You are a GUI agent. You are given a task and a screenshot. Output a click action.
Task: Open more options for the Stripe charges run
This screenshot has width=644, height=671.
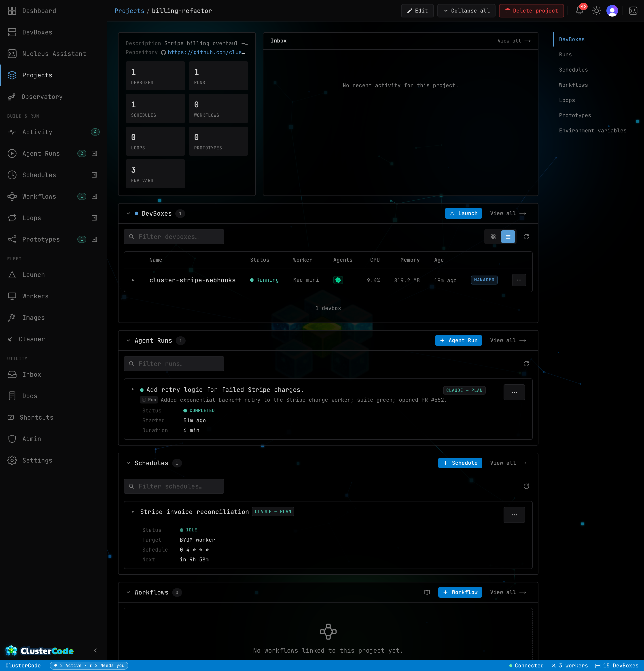514,392
